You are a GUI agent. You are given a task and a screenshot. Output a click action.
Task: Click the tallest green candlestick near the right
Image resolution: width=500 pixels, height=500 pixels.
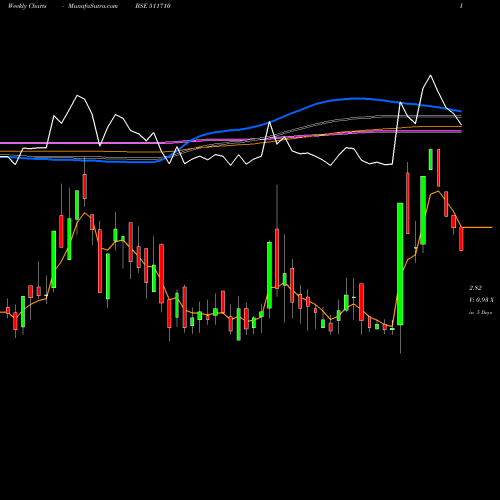click(x=400, y=264)
